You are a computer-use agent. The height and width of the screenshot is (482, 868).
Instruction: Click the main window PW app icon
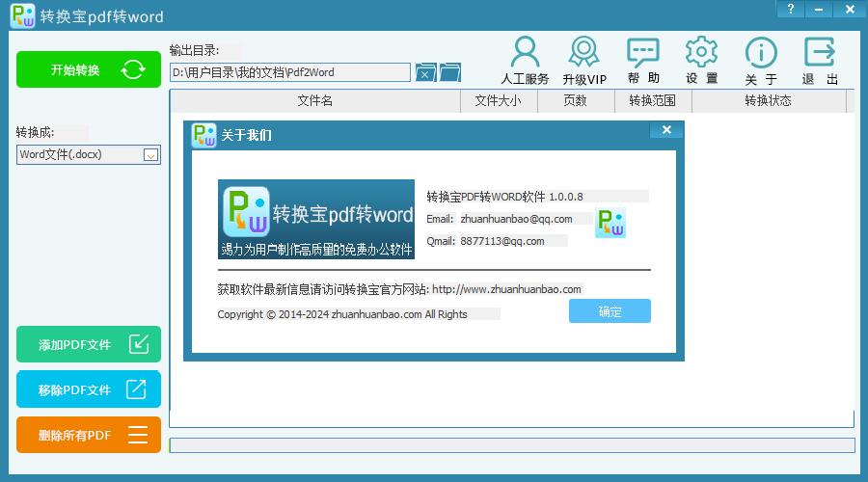point(23,15)
